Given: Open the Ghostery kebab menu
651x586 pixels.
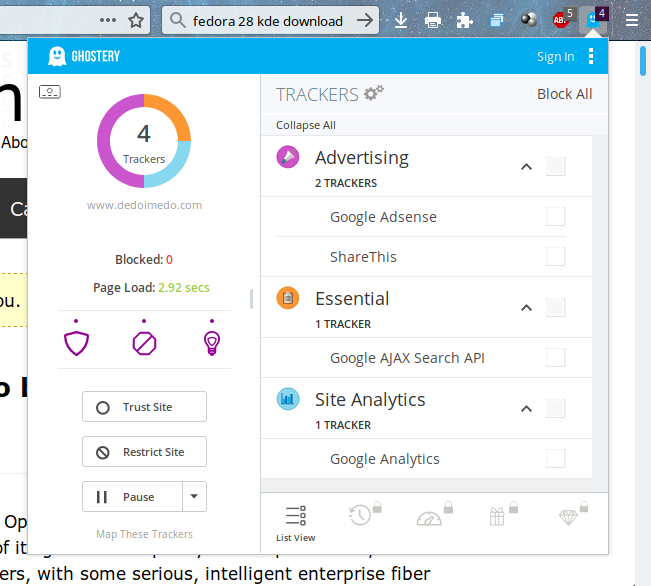Looking at the screenshot, I should 591,56.
